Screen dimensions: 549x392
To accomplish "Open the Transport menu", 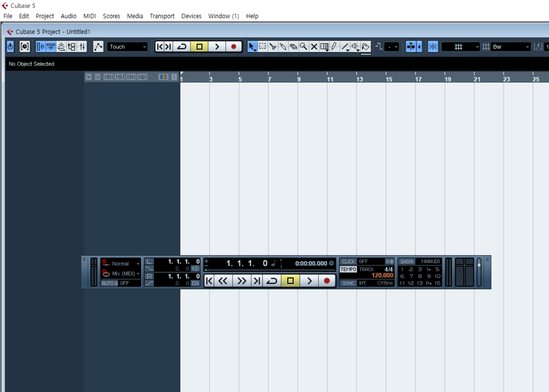I will (x=162, y=16).
